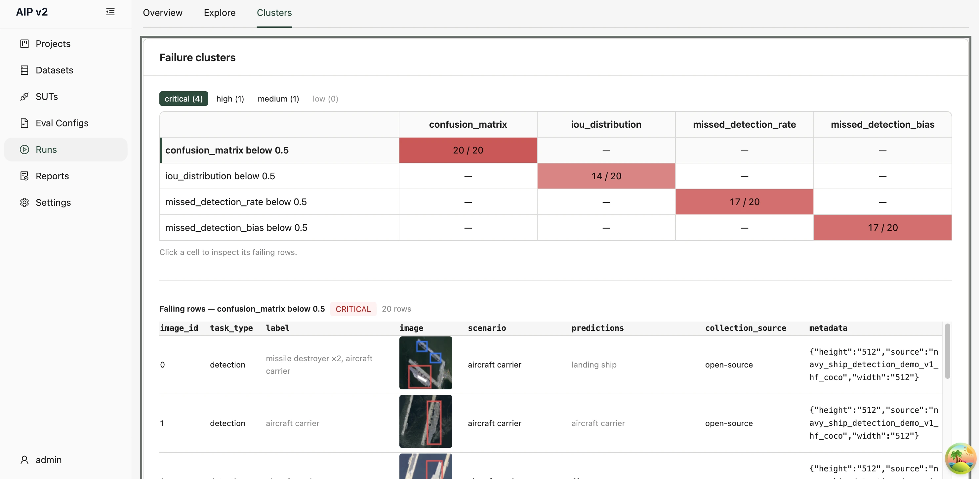Viewport: 980px width, 479px height.
Task: Open Projects in the sidebar
Action: click(53, 44)
